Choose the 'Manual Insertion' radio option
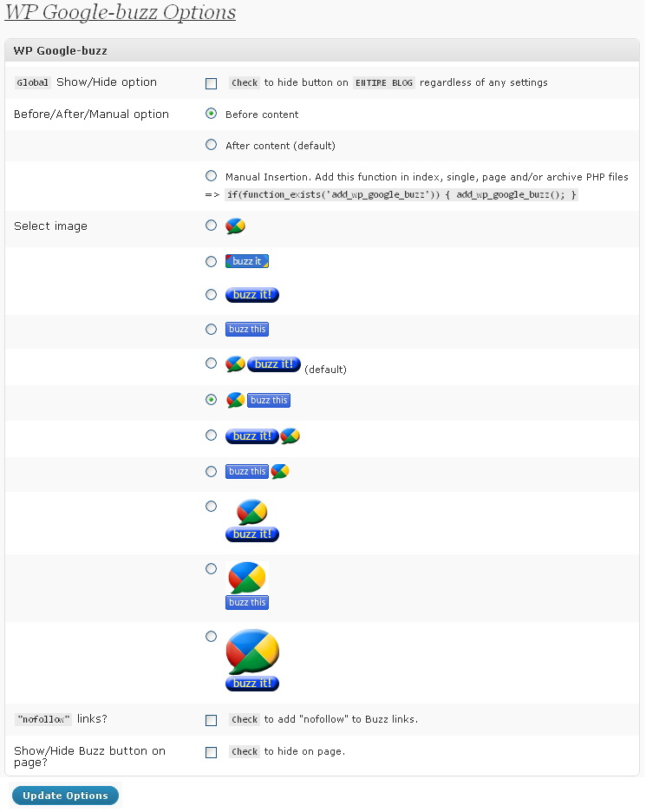The image size is (646, 812). (211, 176)
